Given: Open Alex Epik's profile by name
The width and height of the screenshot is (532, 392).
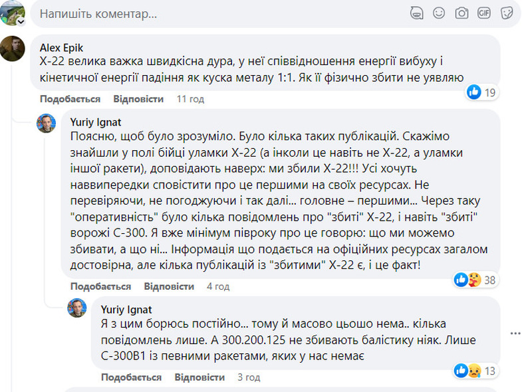Looking at the screenshot, I should [x=61, y=48].
